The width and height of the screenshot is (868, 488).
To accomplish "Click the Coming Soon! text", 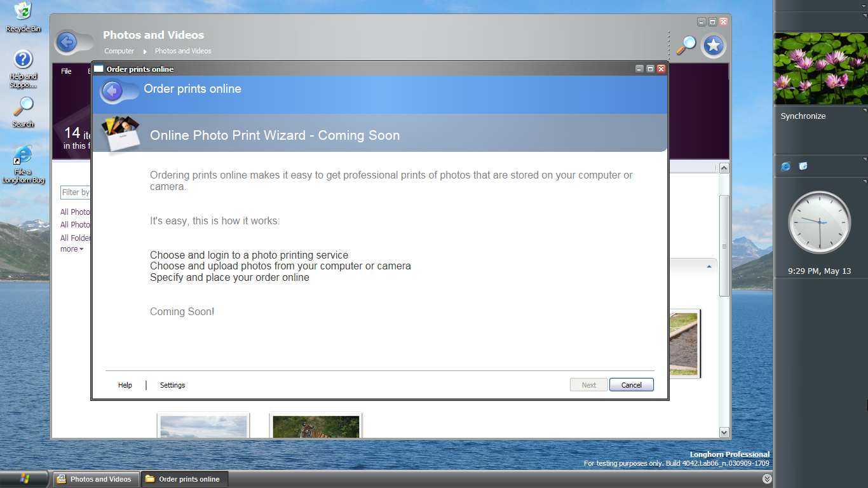I will [x=182, y=311].
